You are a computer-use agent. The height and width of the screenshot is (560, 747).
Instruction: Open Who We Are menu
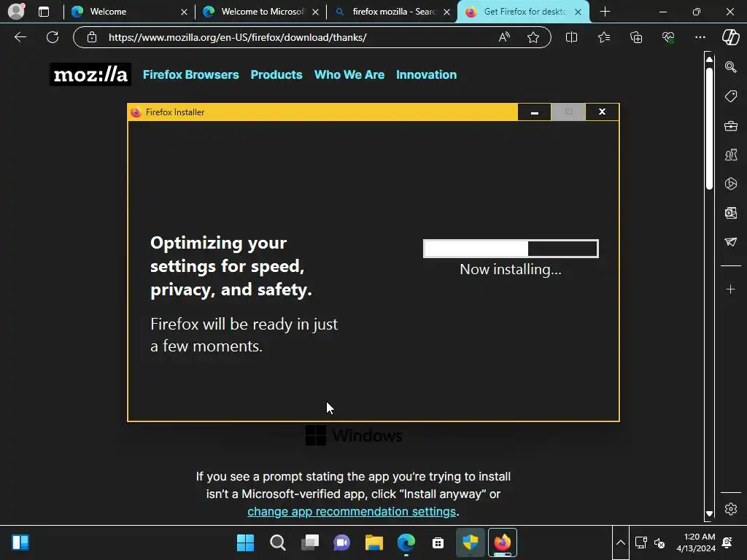coord(349,75)
